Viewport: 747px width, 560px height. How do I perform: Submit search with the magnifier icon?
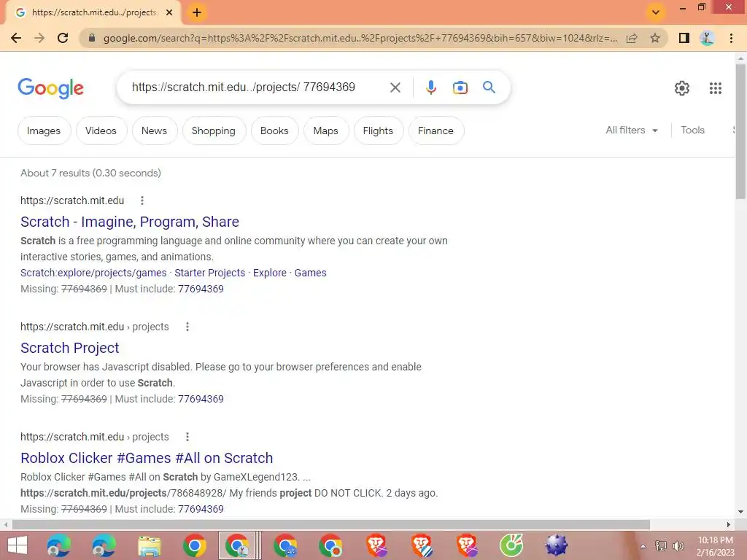489,87
